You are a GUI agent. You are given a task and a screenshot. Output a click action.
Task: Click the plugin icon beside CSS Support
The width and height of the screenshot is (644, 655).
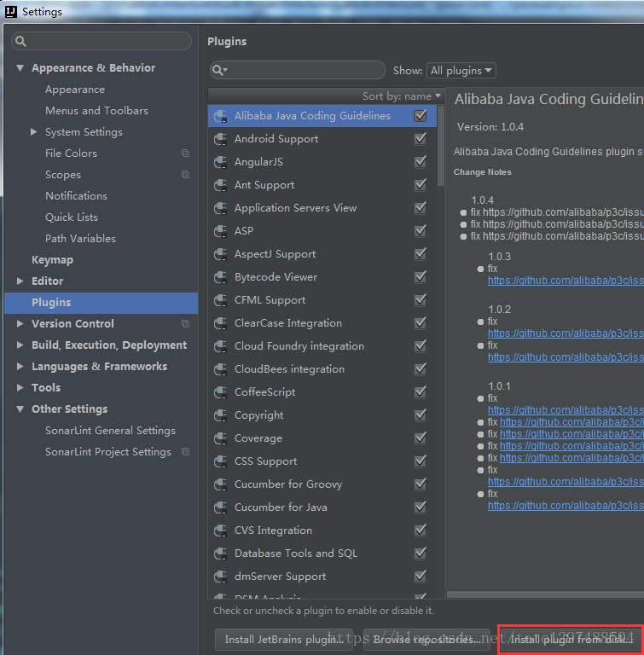(x=220, y=461)
